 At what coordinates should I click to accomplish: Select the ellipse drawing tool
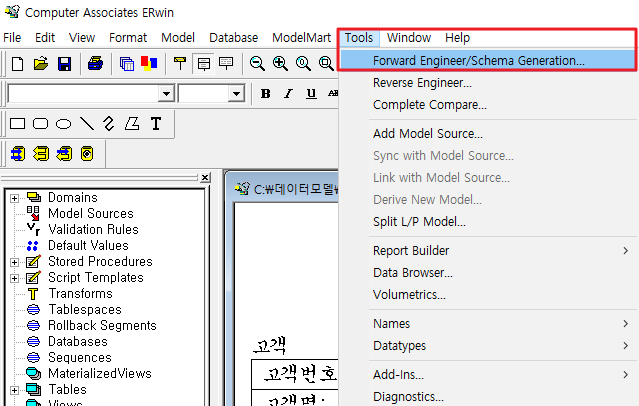coord(63,124)
